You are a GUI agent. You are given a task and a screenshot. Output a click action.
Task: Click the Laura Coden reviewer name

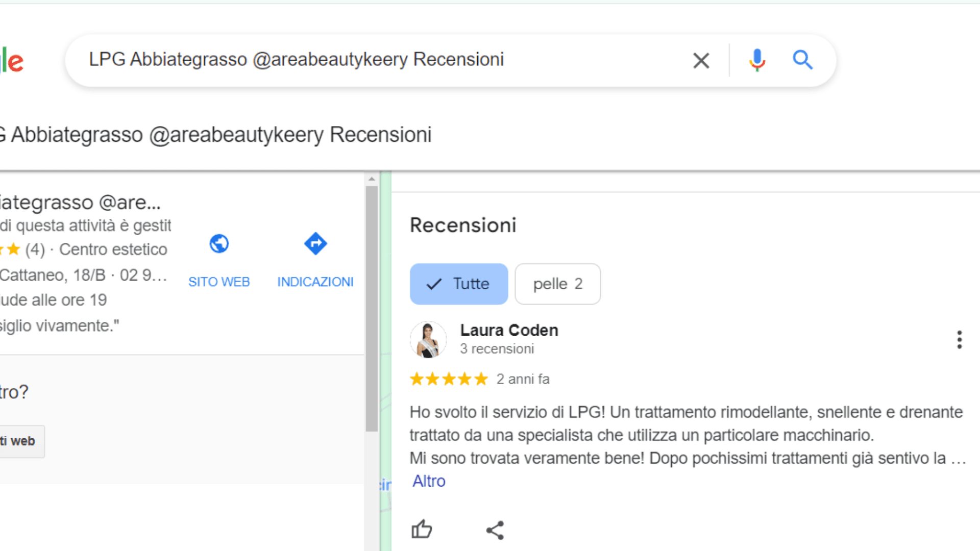tap(509, 330)
